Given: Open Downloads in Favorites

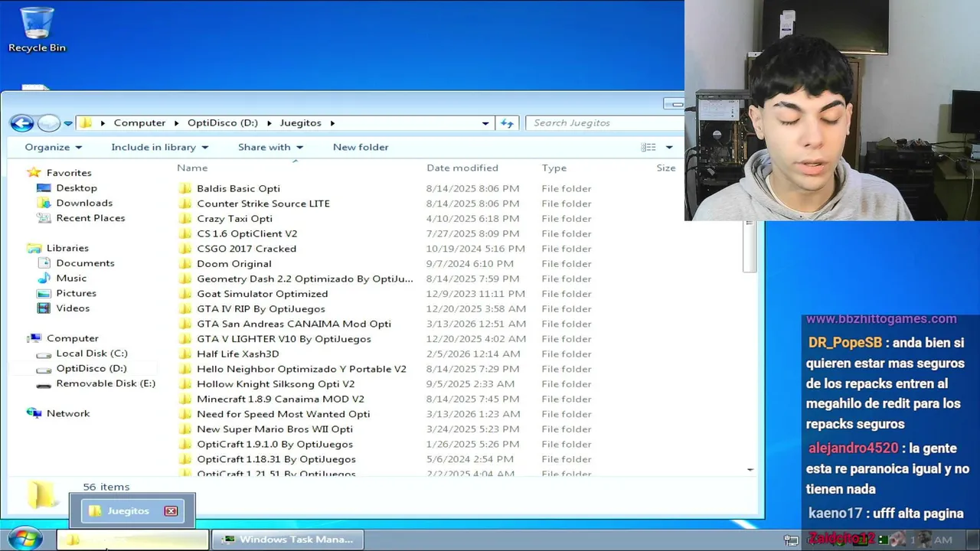Looking at the screenshot, I should 84,203.
